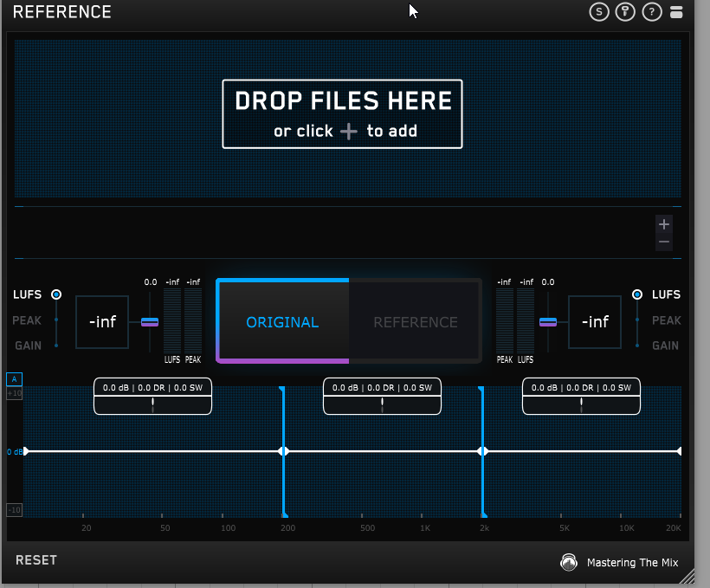The height and width of the screenshot is (588, 710).
Task: Click the plus icon in the drop files box
Action: pyautogui.click(x=349, y=132)
